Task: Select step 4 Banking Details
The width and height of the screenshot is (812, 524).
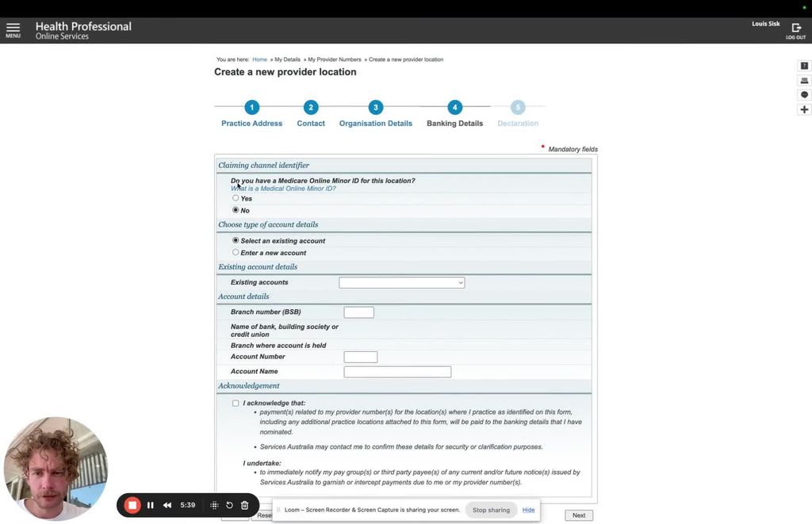Action: tap(454, 114)
